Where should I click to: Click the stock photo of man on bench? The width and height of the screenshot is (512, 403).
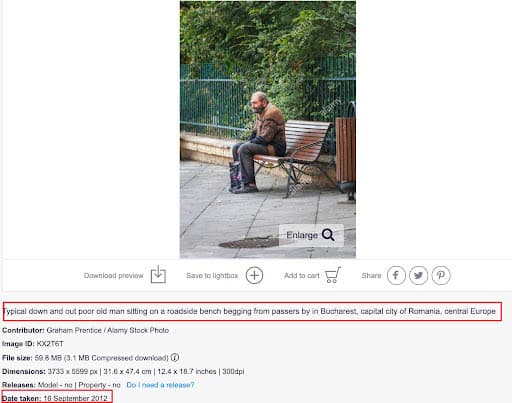tap(268, 129)
